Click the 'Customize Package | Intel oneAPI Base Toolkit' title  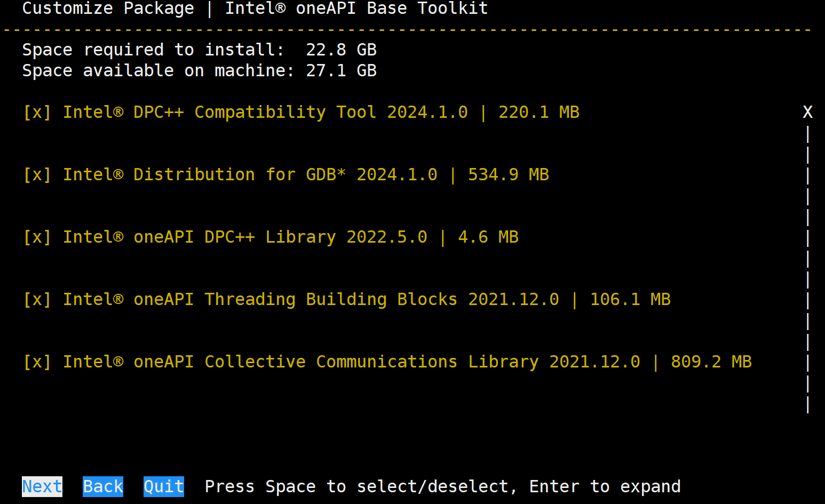255,9
